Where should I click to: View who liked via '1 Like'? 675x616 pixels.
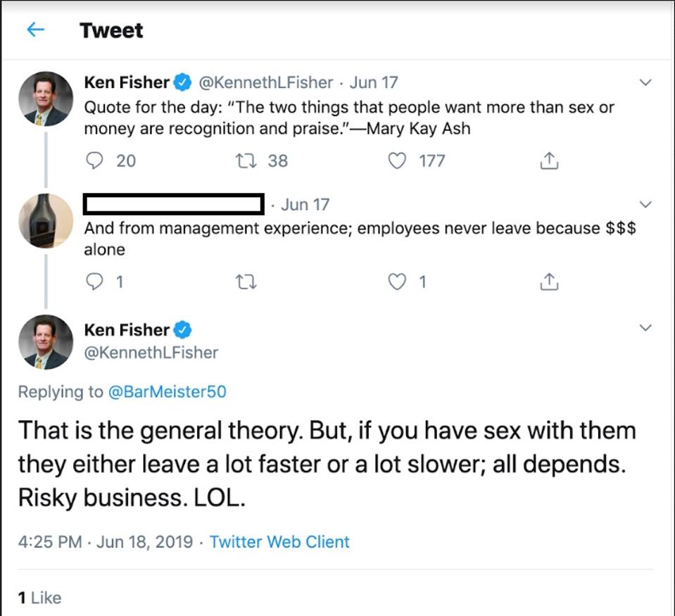click(39, 598)
